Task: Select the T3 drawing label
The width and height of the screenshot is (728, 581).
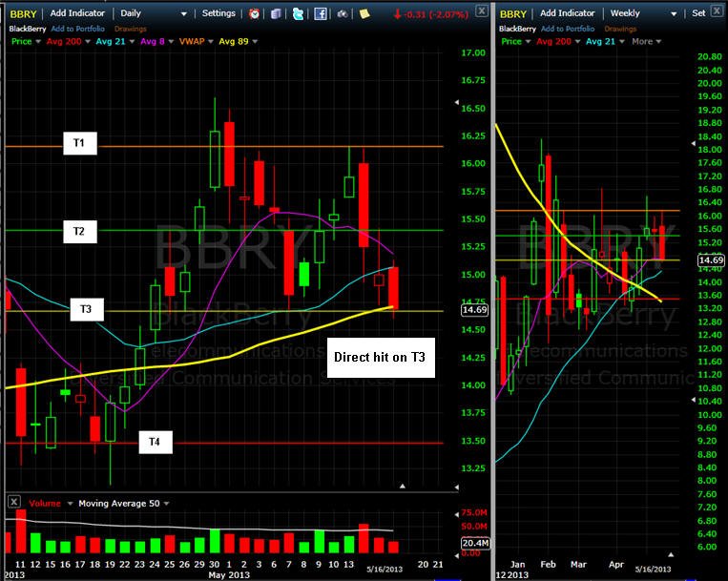Action: [87, 309]
